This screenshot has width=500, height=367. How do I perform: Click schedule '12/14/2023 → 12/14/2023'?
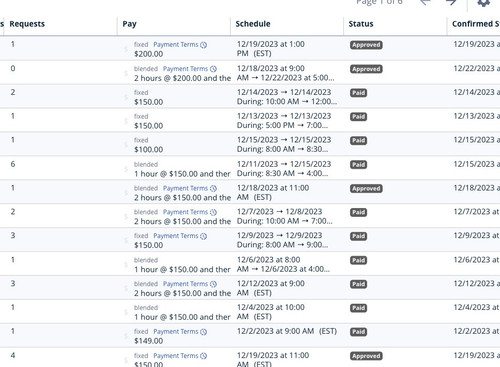coord(284,92)
